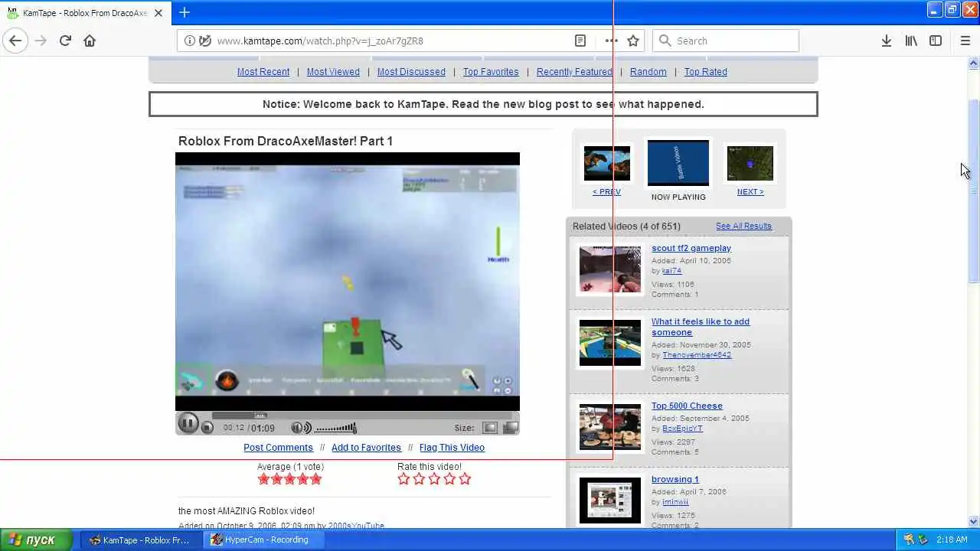Bookmark this page with the star icon
This screenshot has width=980, height=551.
tap(633, 41)
